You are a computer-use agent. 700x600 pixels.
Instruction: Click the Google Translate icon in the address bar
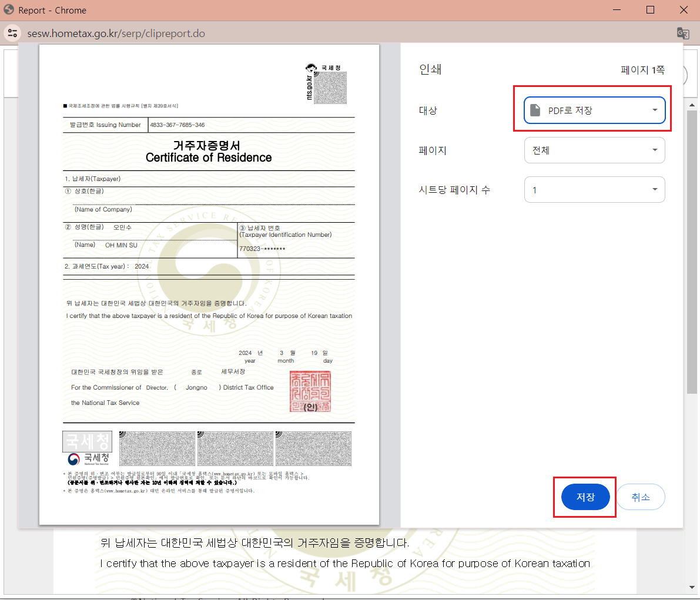point(683,33)
